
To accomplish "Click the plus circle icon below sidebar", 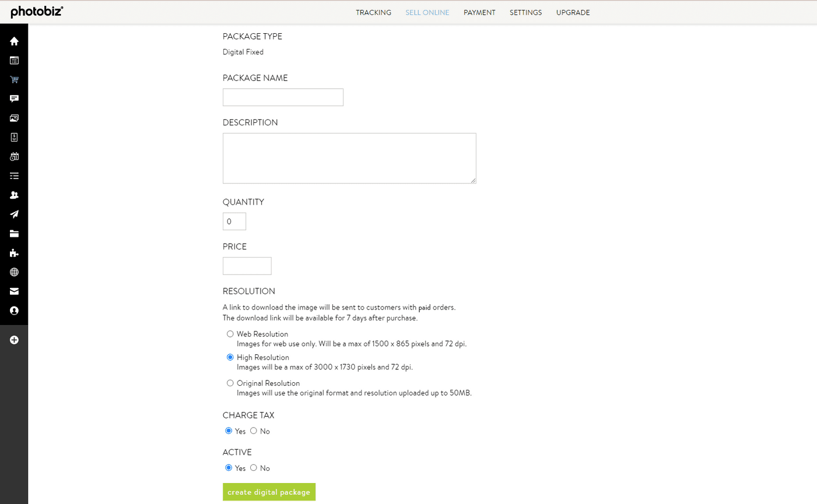I will pos(14,340).
